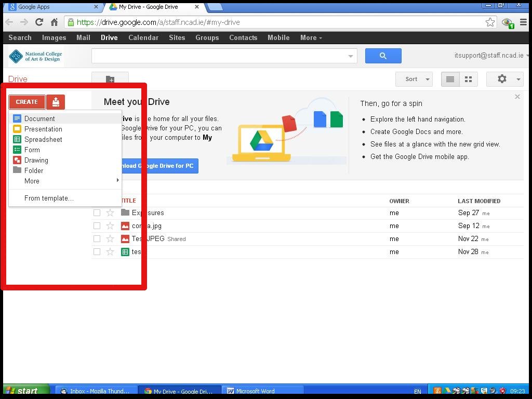Click the Drive heading link
Screen dimensions: 532x399
18,79
